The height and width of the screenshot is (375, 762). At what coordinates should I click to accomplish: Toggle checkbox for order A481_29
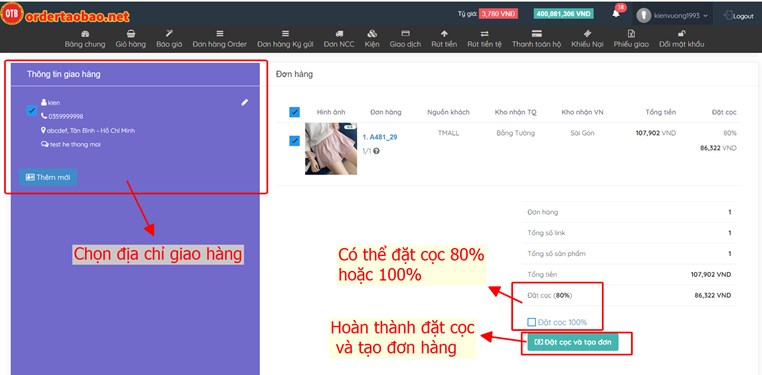pyautogui.click(x=294, y=141)
